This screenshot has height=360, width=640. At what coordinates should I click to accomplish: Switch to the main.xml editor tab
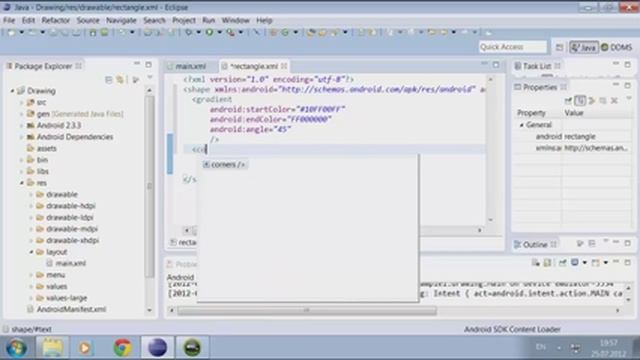coord(191,66)
